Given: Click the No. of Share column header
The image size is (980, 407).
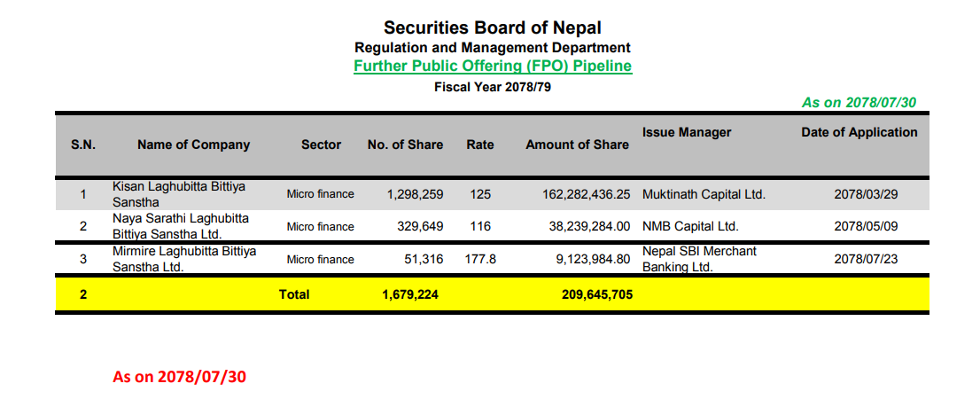Looking at the screenshot, I should [405, 145].
